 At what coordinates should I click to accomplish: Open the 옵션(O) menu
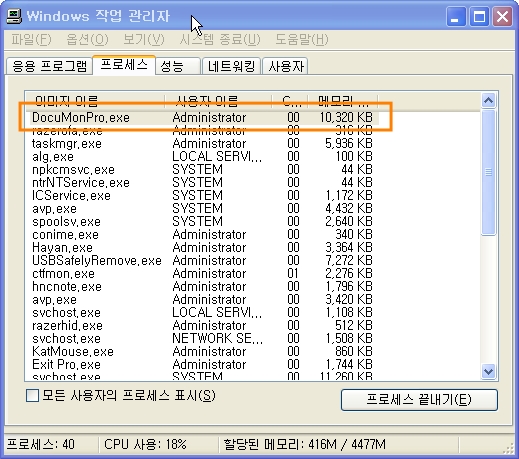(87, 39)
